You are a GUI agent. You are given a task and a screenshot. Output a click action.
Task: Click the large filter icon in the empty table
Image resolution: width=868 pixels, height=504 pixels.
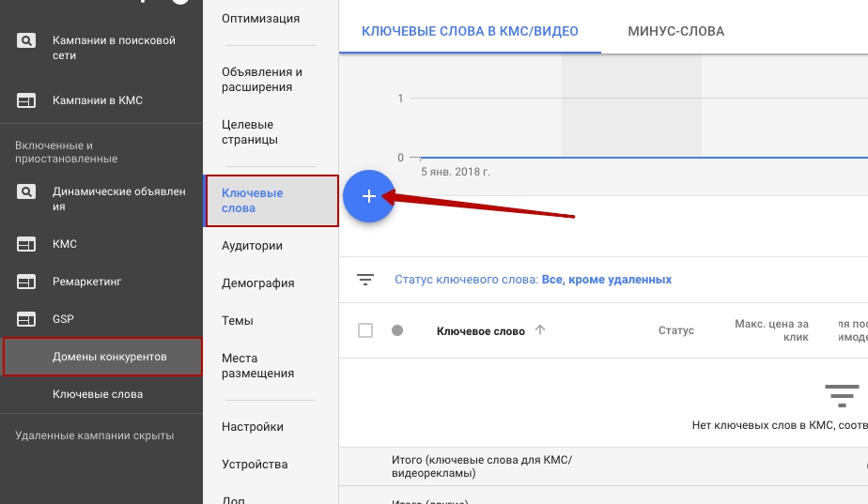pos(842,395)
